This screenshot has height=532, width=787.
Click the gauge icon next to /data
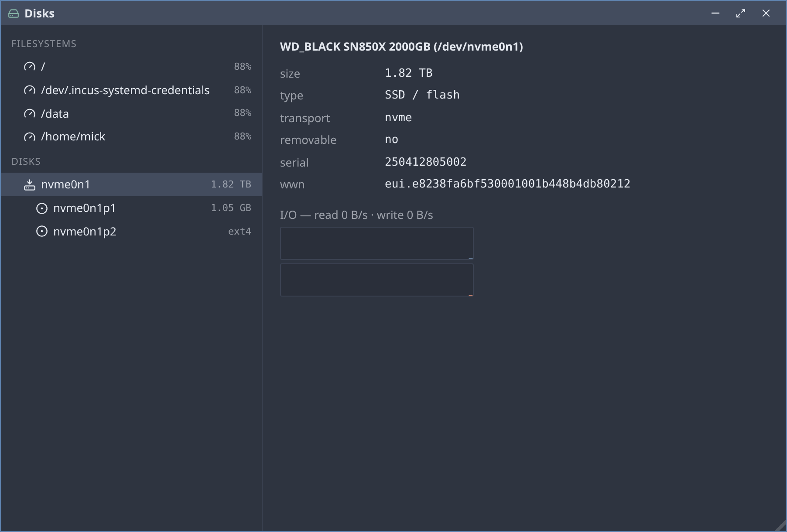point(30,114)
